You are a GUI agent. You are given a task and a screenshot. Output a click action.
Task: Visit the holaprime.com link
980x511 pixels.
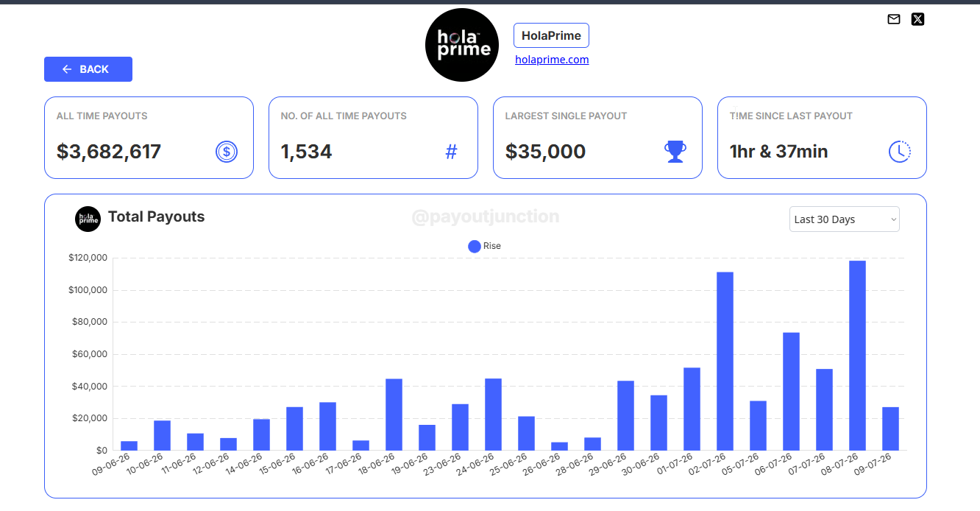552,60
